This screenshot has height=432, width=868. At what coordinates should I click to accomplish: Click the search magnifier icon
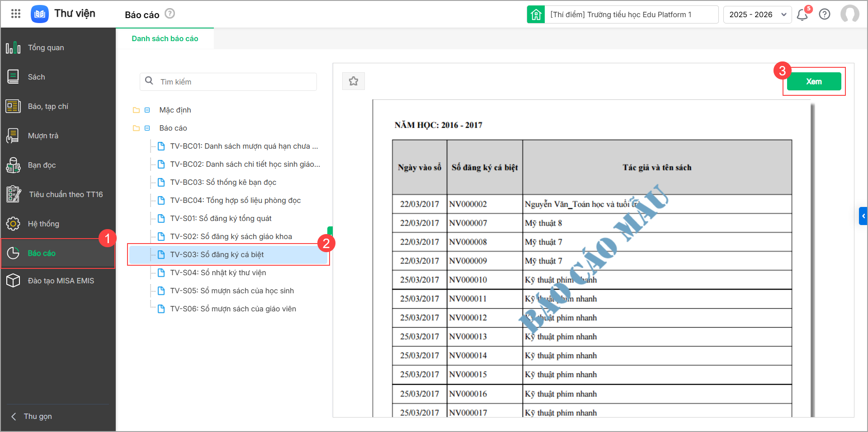coord(149,81)
